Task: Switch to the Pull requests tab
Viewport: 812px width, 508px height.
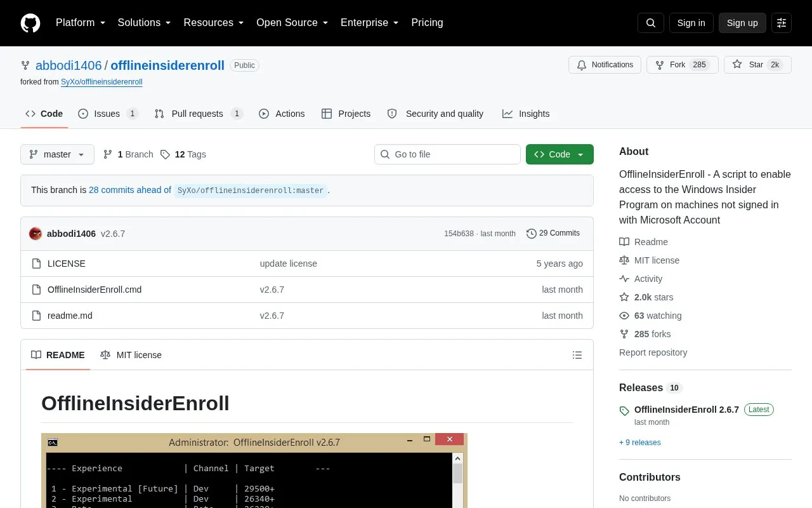Action: pyautogui.click(x=199, y=114)
